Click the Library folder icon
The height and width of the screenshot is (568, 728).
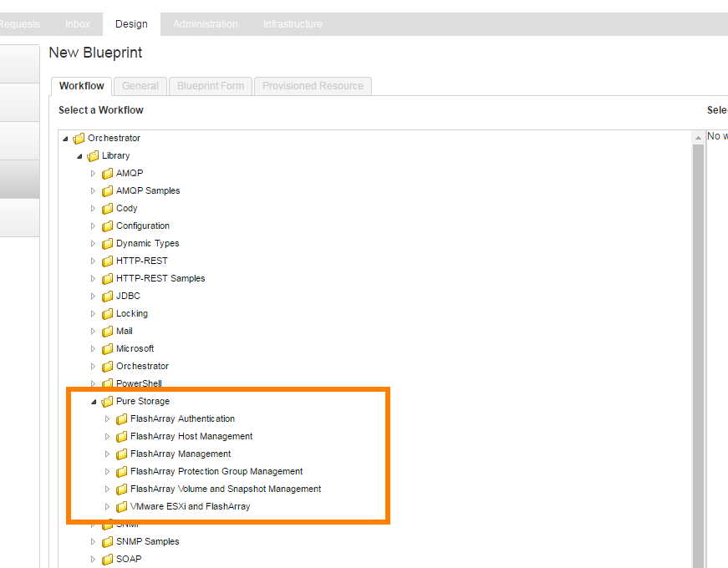click(93, 156)
